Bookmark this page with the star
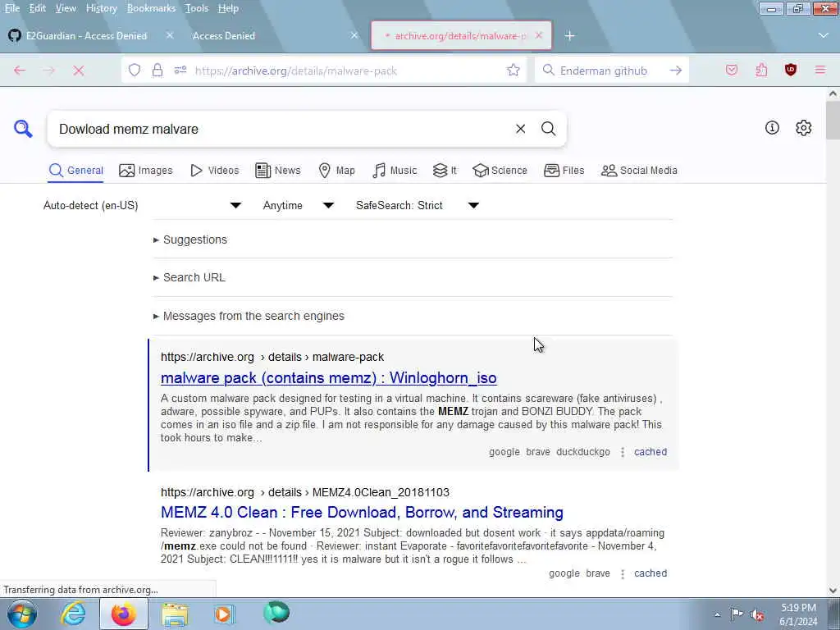840x630 pixels. [x=514, y=71]
